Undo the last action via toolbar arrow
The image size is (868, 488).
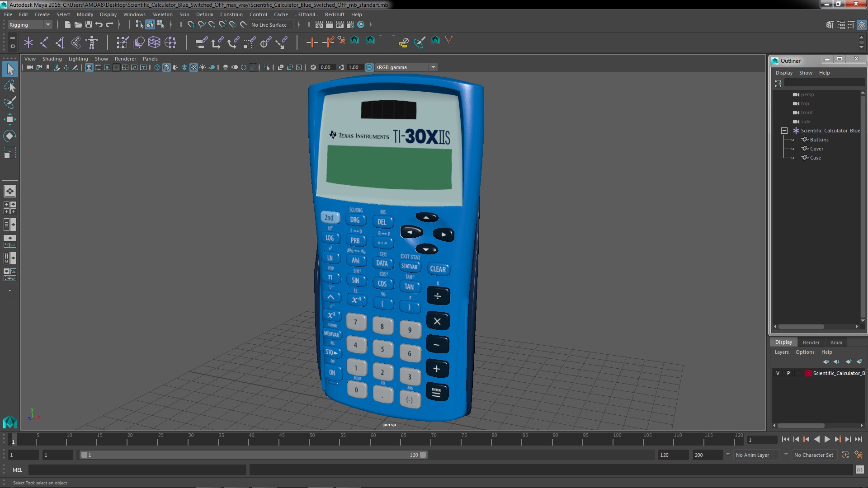click(99, 25)
